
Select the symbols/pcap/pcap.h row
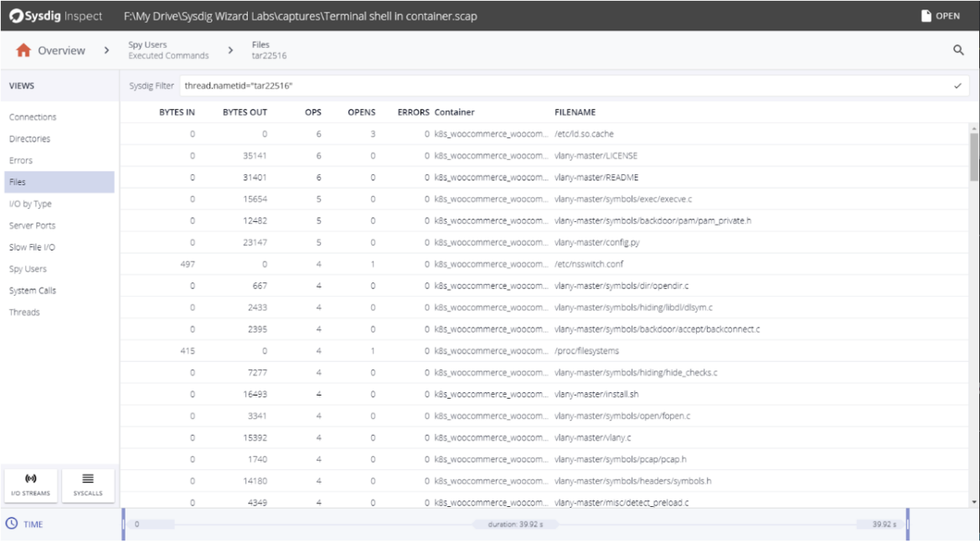[544, 459]
